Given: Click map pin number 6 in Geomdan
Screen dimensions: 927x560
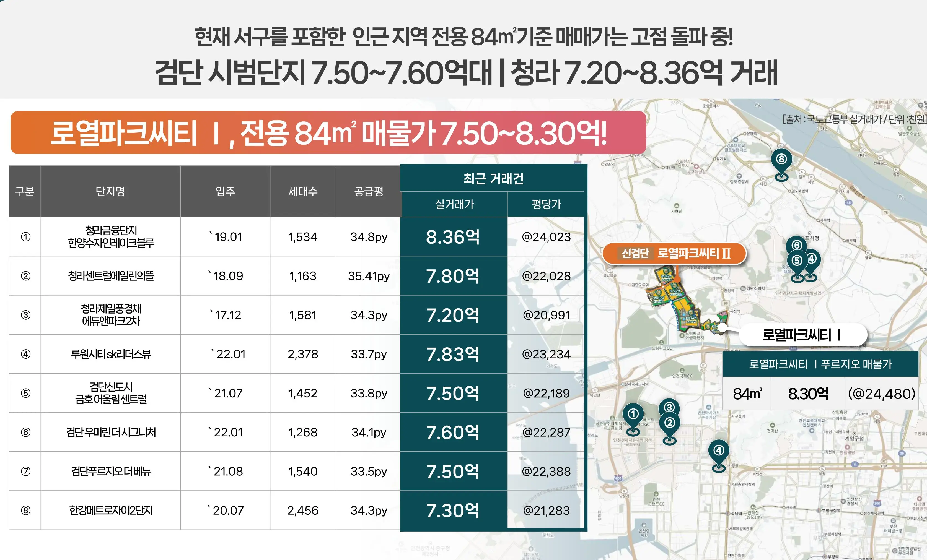Looking at the screenshot, I should [x=796, y=245].
